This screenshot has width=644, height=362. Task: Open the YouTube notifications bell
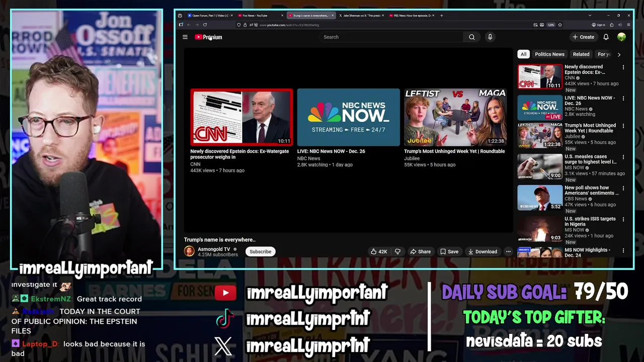606,37
